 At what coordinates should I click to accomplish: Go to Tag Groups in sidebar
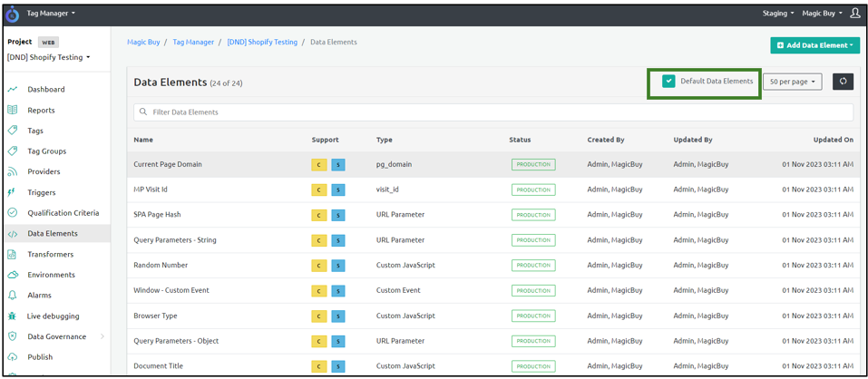tap(46, 151)
